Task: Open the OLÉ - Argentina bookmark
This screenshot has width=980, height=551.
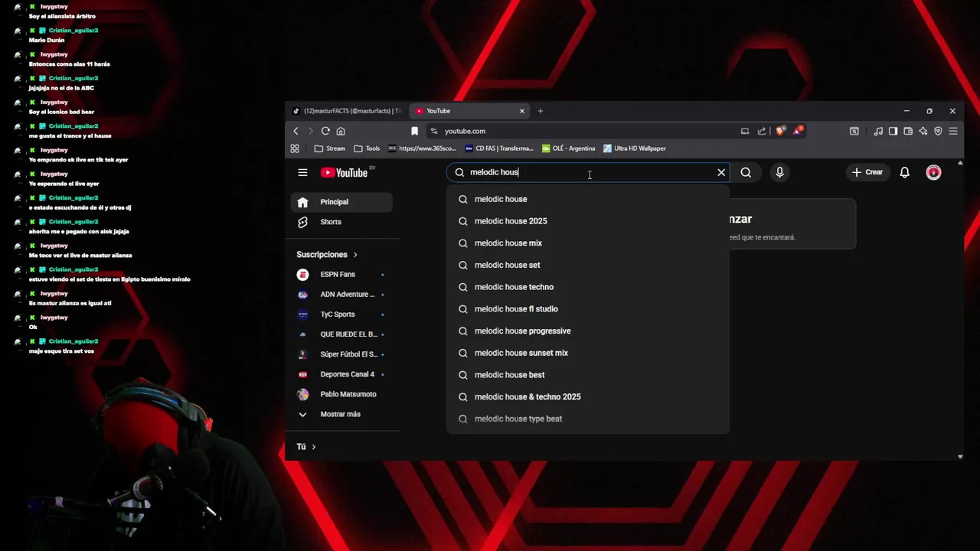Action: [568, 148]
